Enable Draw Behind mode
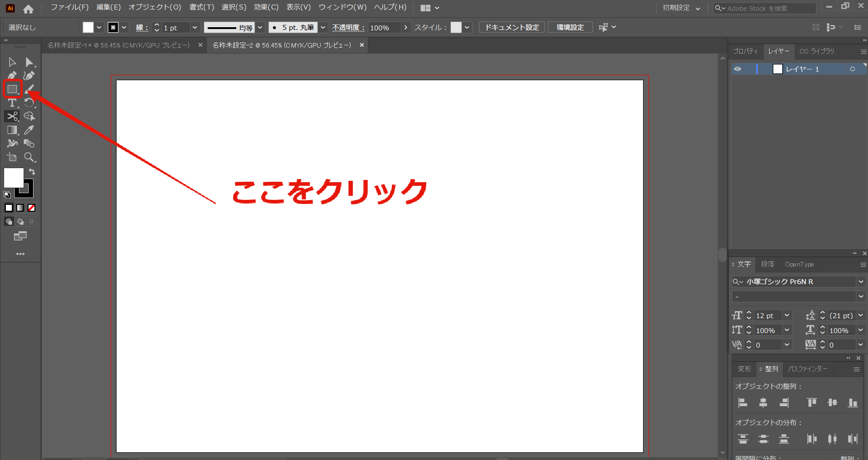 pos(20,222)
